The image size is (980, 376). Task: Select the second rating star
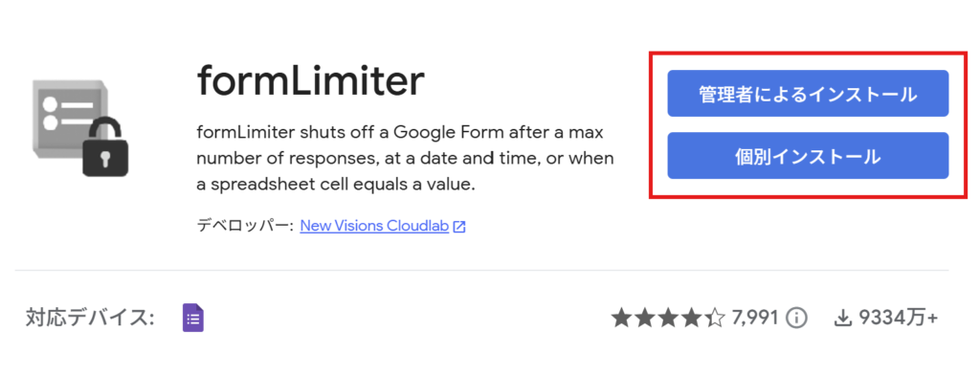click(x=644, y=318)
